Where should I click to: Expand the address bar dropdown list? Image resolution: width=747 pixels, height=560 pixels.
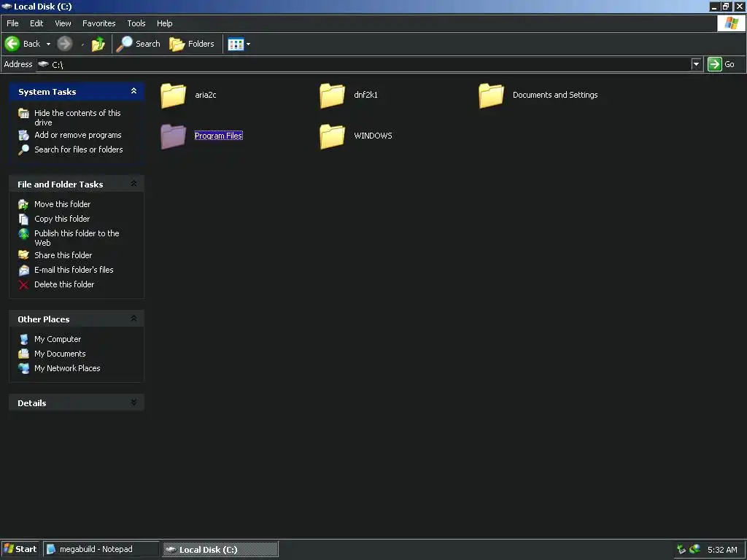(x=696, y=64)
